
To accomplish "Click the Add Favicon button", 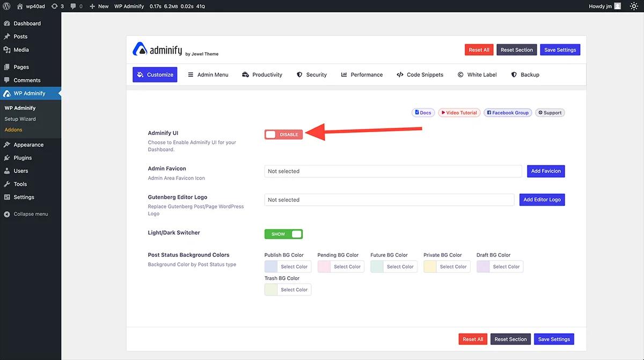I will click(x=546, y=171).
